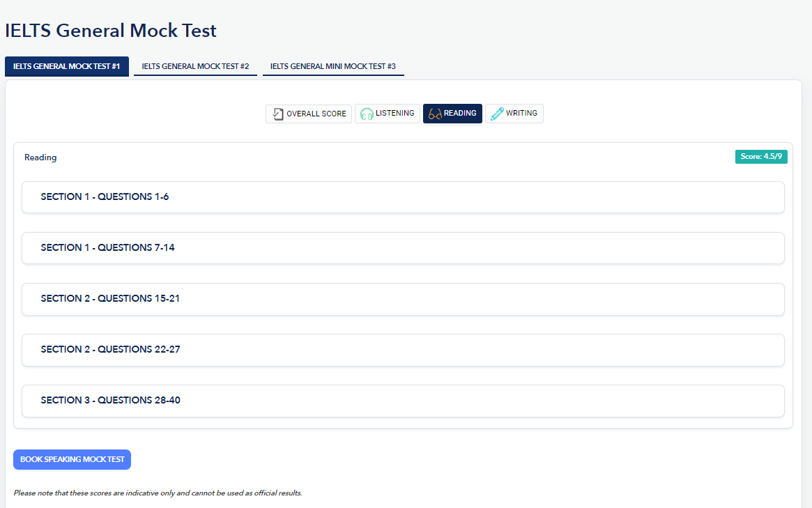The image size is (812, 508).
Task: Click the 'WRITING' text label
Action: coord(521,113)
